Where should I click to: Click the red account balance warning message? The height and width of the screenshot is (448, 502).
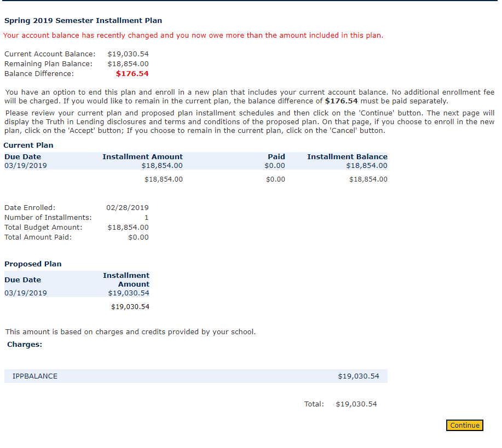193,36
